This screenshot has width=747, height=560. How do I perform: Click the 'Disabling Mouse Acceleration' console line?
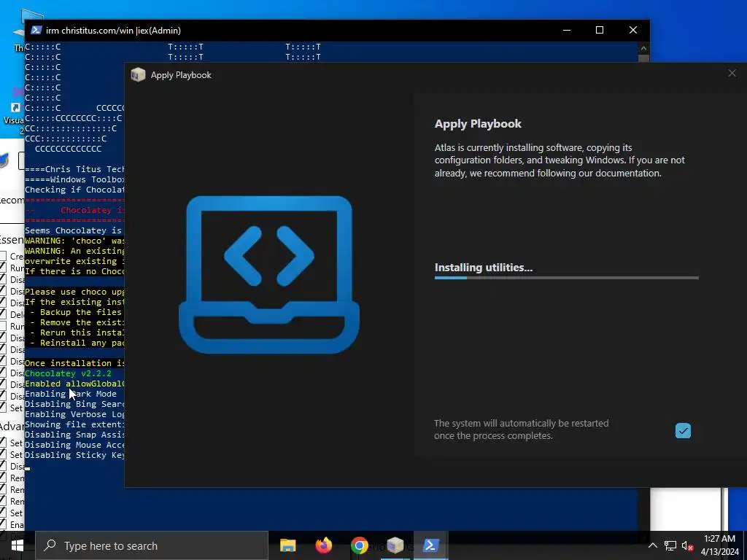(x=74, y=445)
